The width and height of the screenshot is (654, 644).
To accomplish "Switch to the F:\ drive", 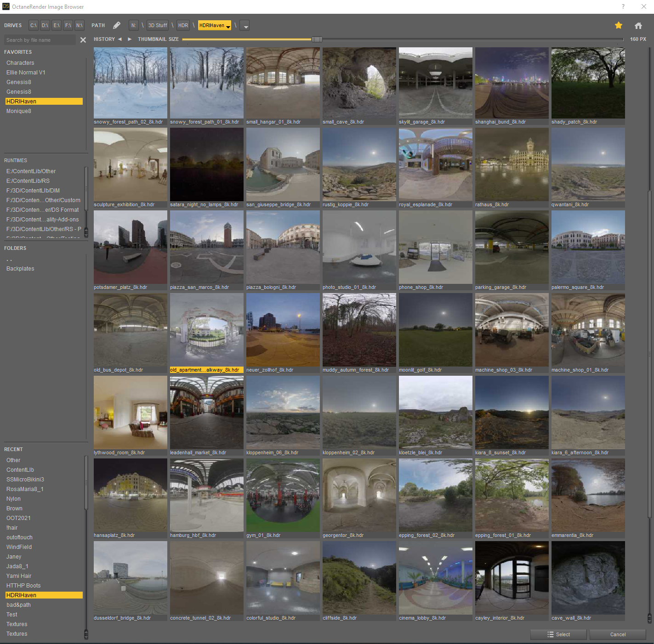I will tap(68, 25).
